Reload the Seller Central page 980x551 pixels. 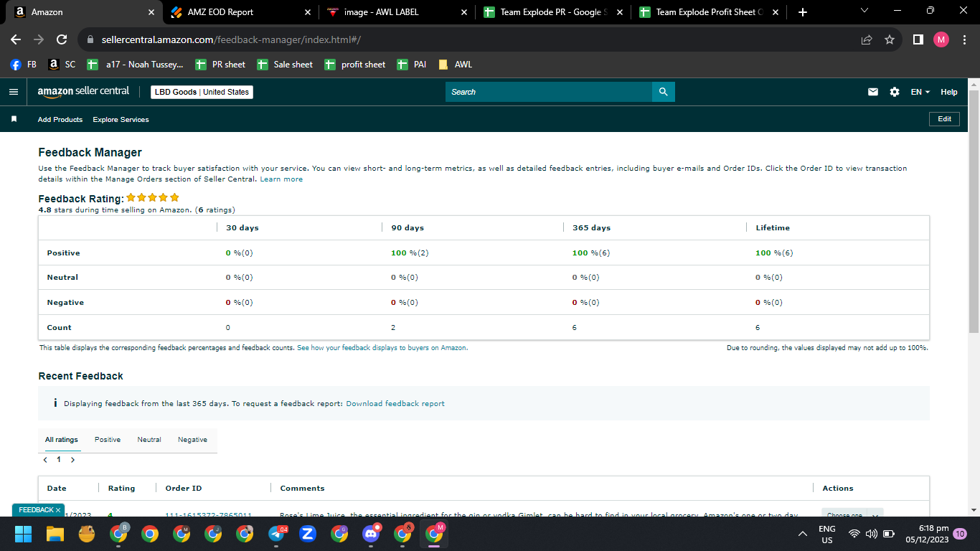(62, 40)
